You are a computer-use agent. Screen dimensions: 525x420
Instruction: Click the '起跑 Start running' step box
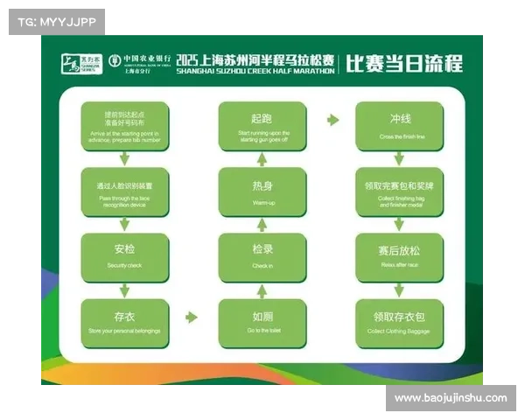pyautogui.click(x=262, y=127)
